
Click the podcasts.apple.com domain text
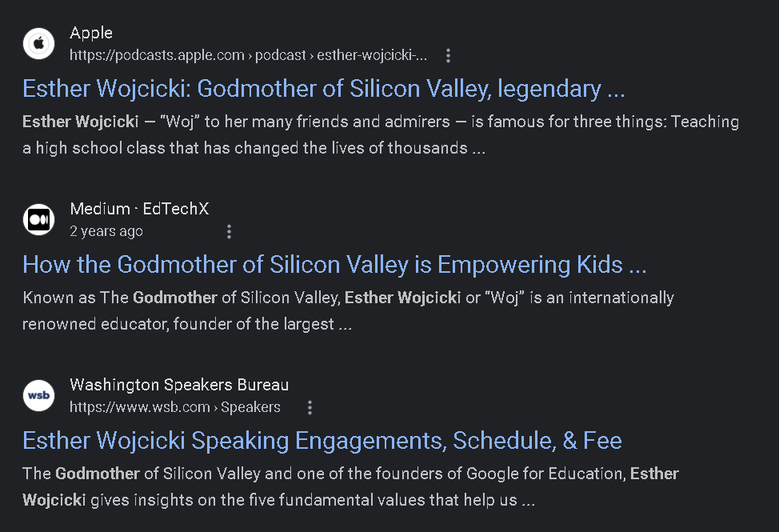tap(157, 55)
